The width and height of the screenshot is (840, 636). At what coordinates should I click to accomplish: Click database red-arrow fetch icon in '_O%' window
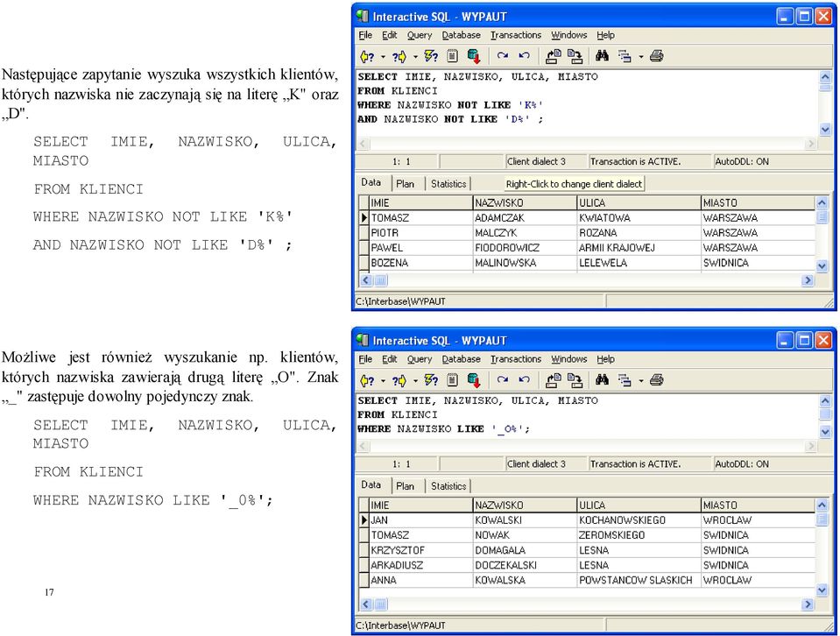474,380
